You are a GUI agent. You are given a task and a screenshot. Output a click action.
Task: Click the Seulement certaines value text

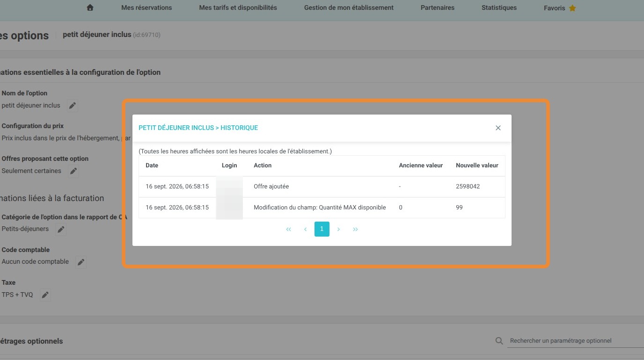click(31, 171)
